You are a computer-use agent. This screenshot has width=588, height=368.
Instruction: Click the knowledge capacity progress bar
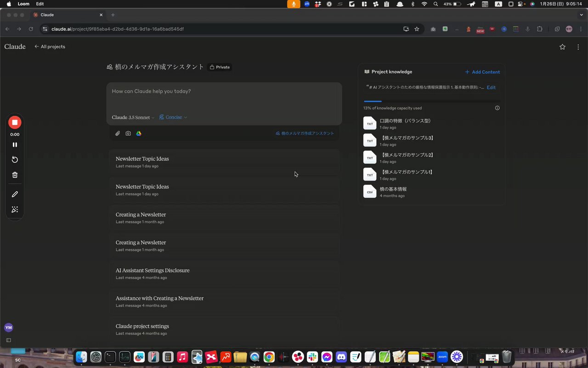pos(432,101)
